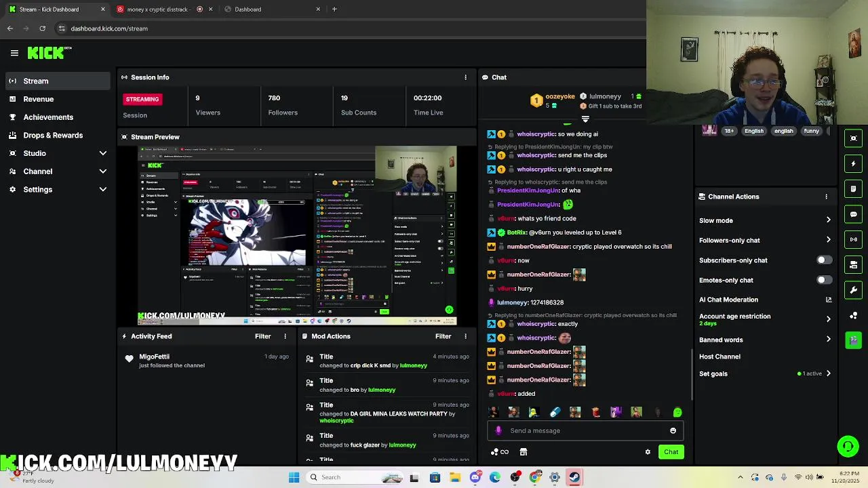Click the funny stream tag

pyautogui.click(x=811, y=131)
